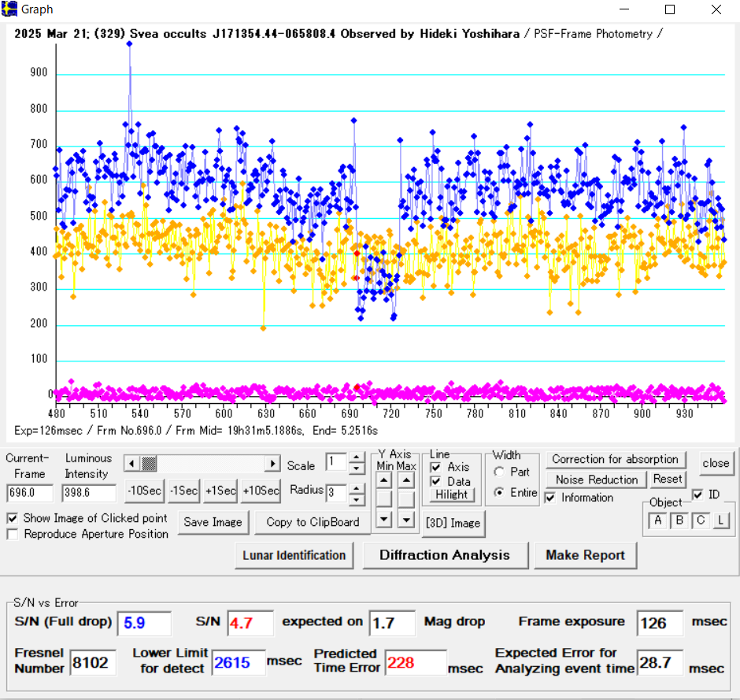Click the Copy to ClipBoard button

[313, 522]
